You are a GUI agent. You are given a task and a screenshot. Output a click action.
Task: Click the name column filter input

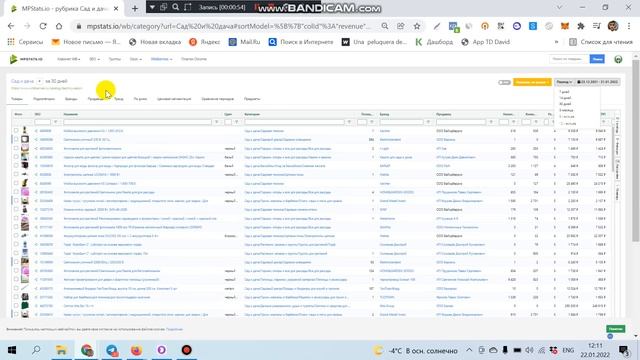pyautogui.click(x=138, y=122)
